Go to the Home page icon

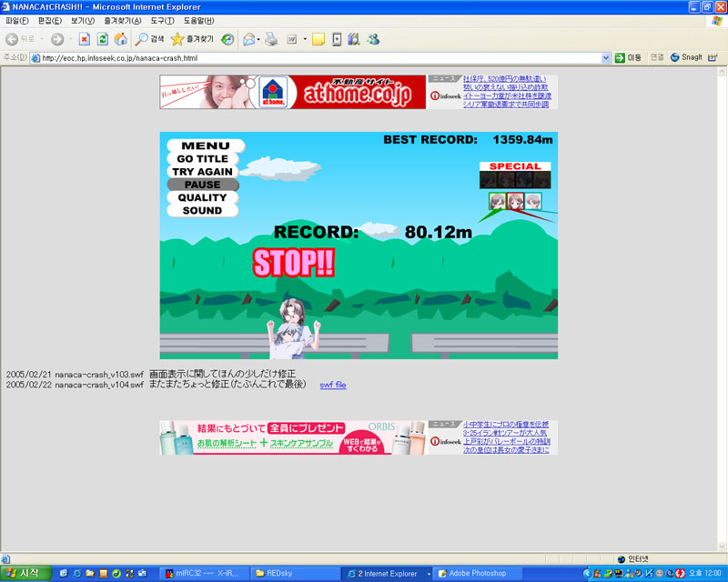coord(120,39)
